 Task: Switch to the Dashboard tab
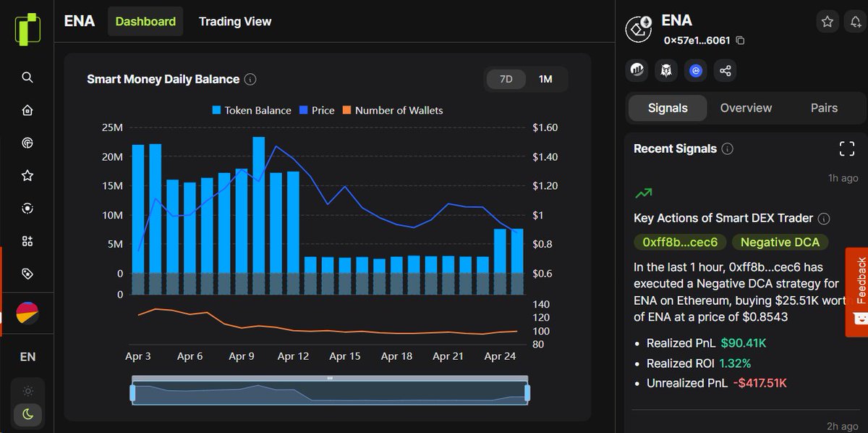145,22
